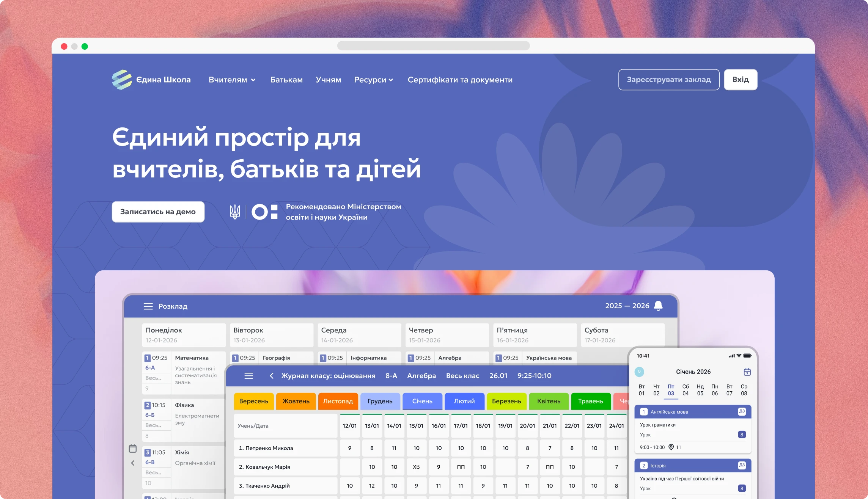Open Сертифікати та документи menu item
The width and height of the screenshot is (868, 499).
pos(460,80)
